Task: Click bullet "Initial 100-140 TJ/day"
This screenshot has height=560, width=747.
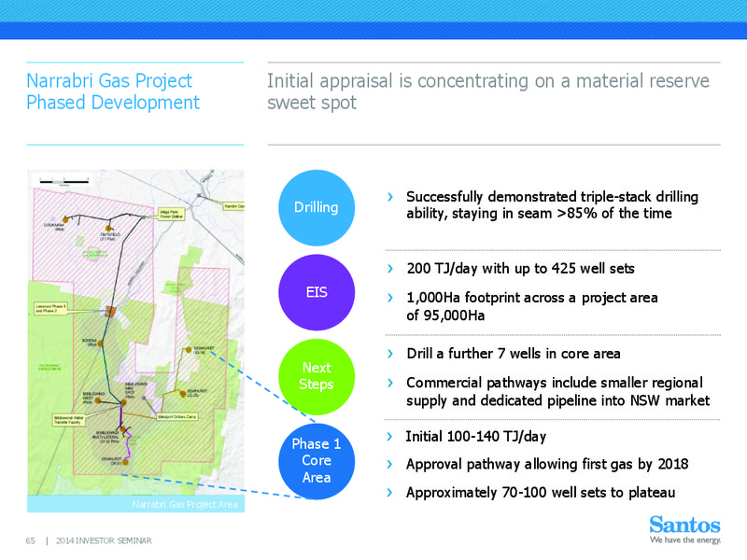Action: coord(475,436)
